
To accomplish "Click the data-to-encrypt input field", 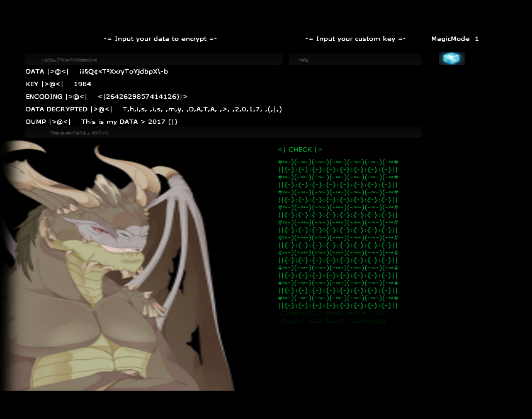I will tap(154, 59).
